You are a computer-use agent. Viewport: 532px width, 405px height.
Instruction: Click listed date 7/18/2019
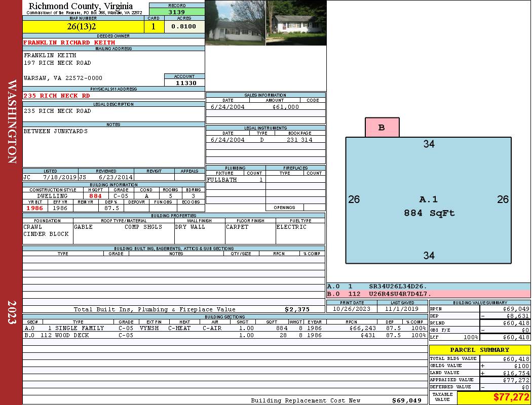[60, 177]
